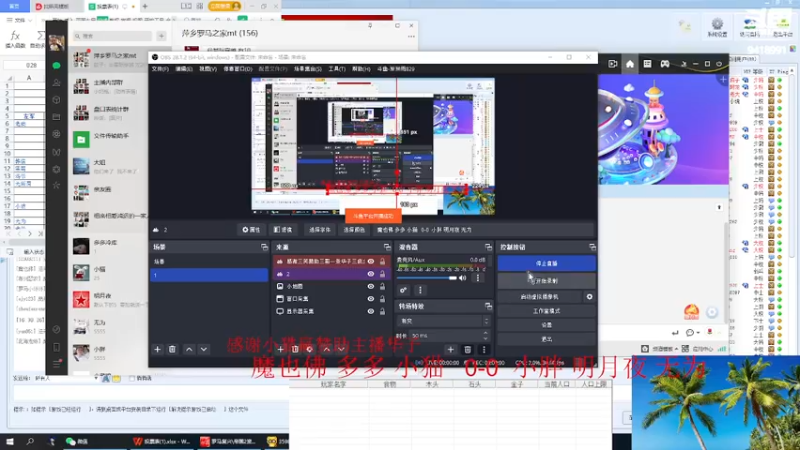Open WeChat favorites cube icon
Screen dimensions: 800x450
click(56, 100)
